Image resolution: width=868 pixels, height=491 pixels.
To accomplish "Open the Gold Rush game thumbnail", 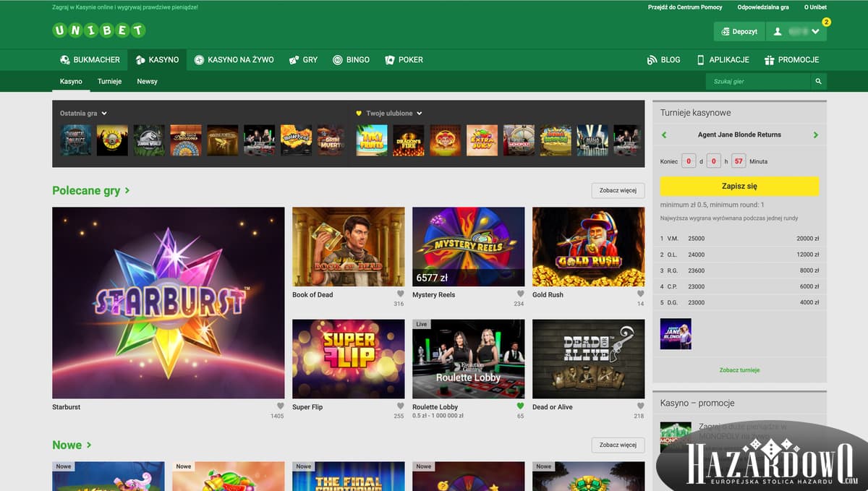I will (x=588, y=247).
